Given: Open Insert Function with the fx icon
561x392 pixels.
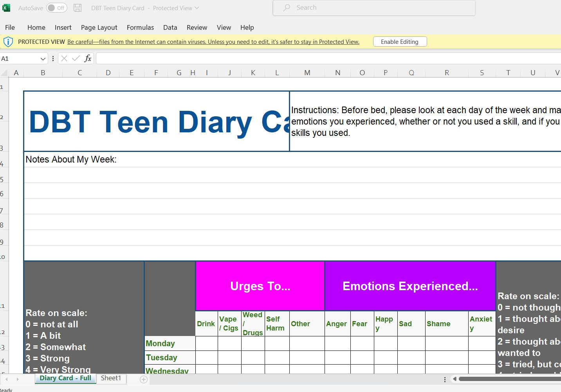Looking at the screenshot, I should 88,58.
